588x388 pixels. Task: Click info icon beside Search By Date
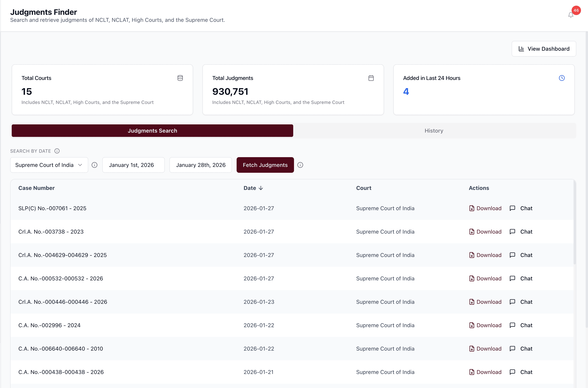(x=57, y=151)
